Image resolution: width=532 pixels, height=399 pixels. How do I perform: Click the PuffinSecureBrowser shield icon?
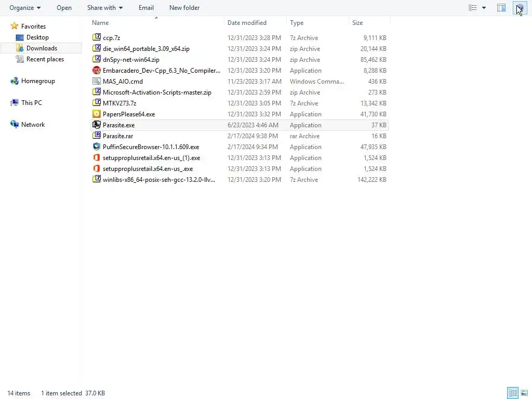(x=97, y=147)
